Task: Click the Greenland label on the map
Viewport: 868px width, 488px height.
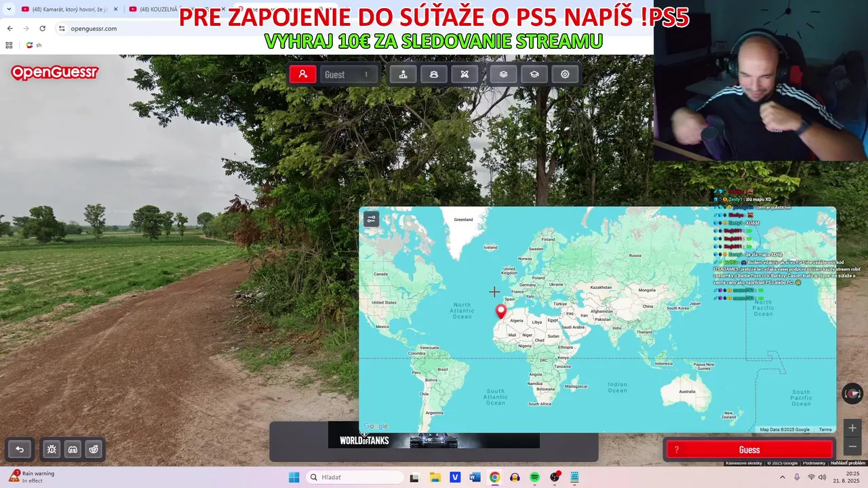Action: [x=463, y=220]
